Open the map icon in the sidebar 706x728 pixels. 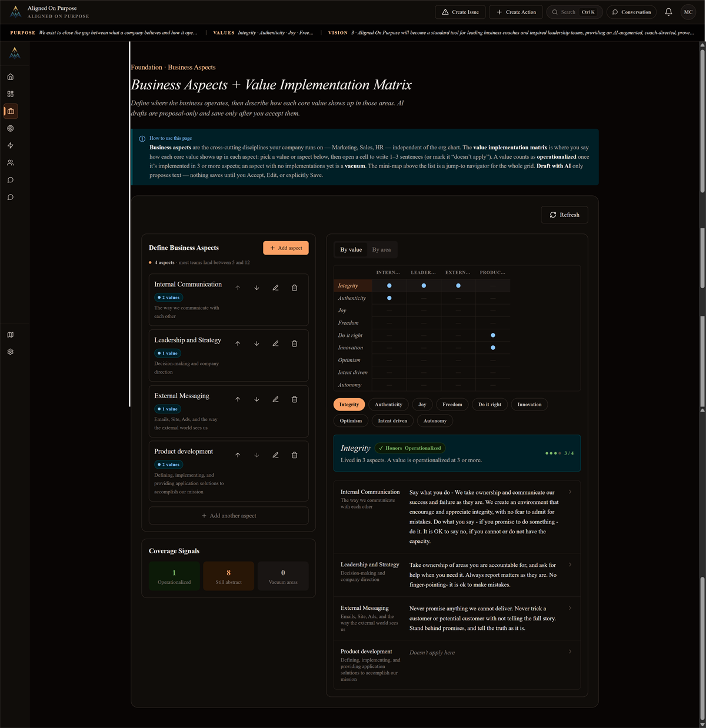[11, 335]
